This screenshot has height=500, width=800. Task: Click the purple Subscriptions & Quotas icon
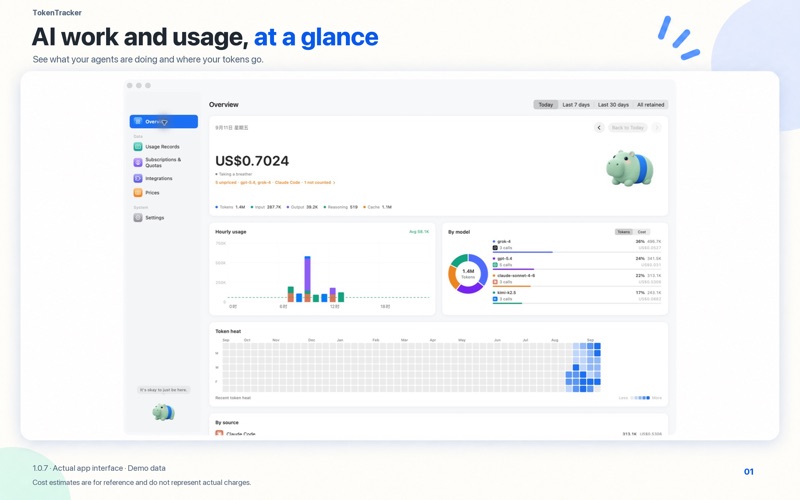coord(138,162)
